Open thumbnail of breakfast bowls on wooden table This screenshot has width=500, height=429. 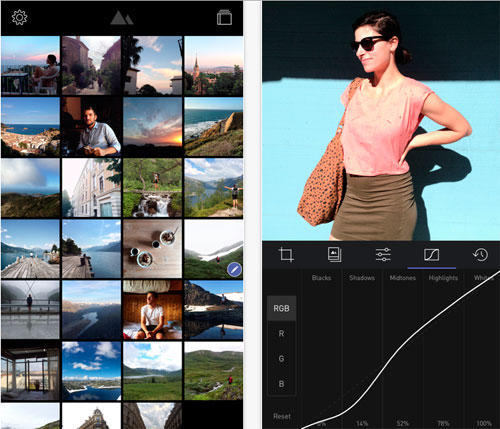click(153, 249)
